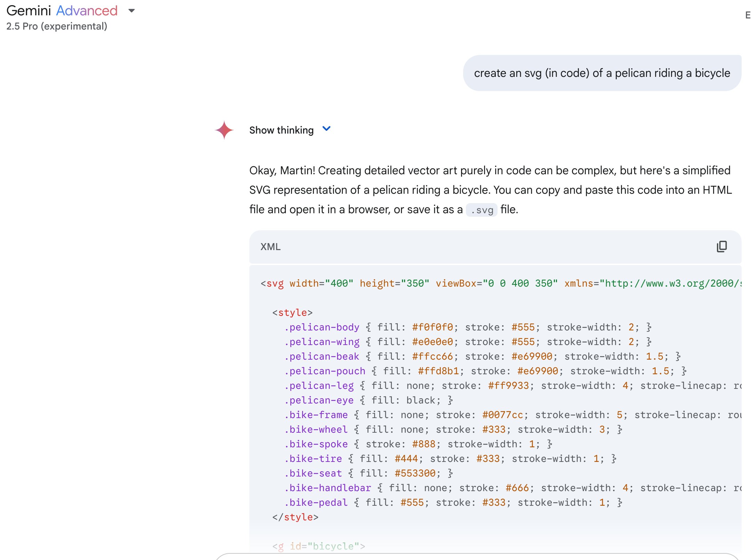This screenshot has height=560, width=751.
Task: Click the closing </style> tag
Action: [295, 517]
